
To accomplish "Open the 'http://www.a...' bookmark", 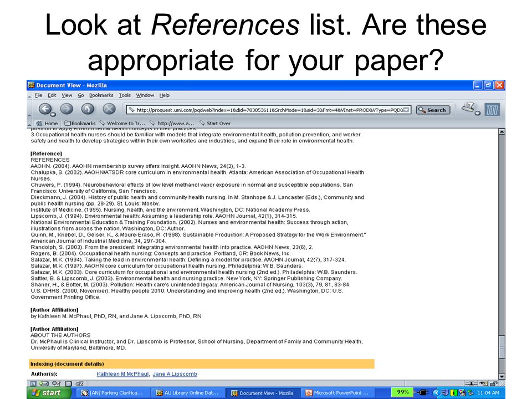I will point(172,123).
